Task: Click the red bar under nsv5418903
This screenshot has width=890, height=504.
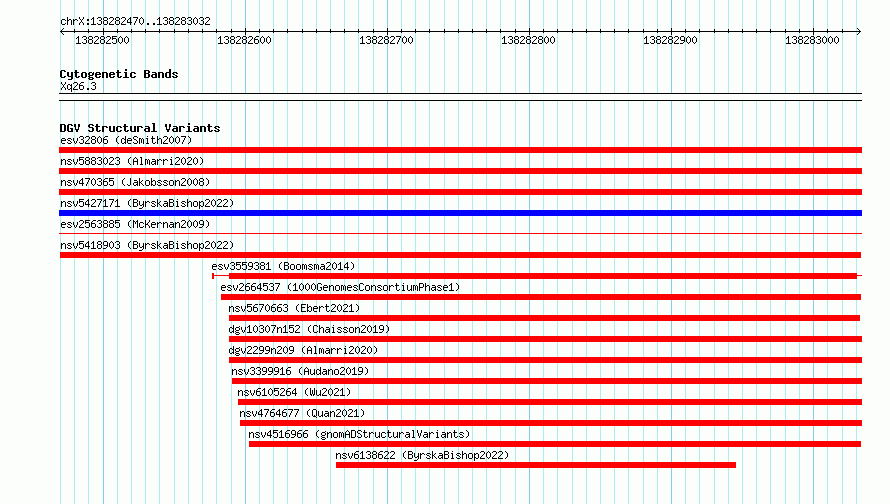Action: coord(460,255)
